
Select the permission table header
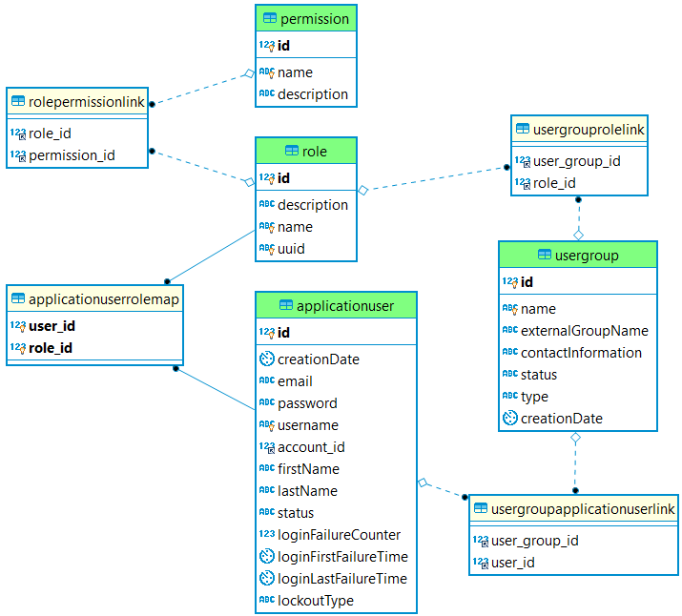click(306, 19)
